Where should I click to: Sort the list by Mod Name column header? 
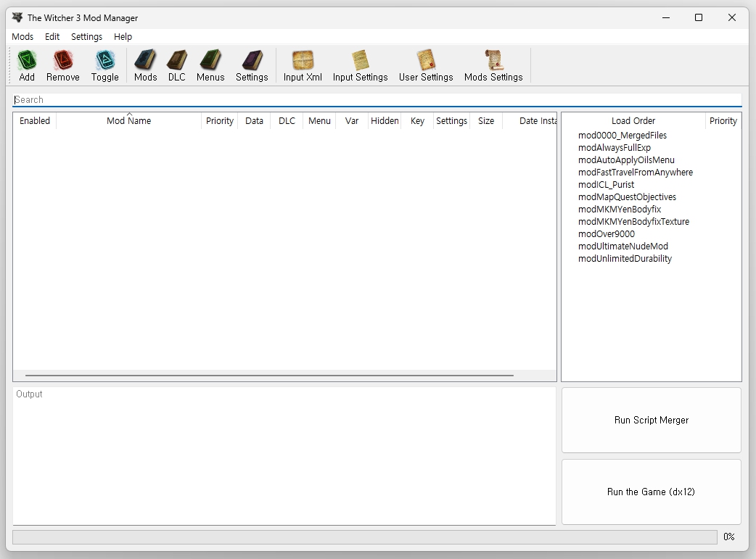coord(128,121)
